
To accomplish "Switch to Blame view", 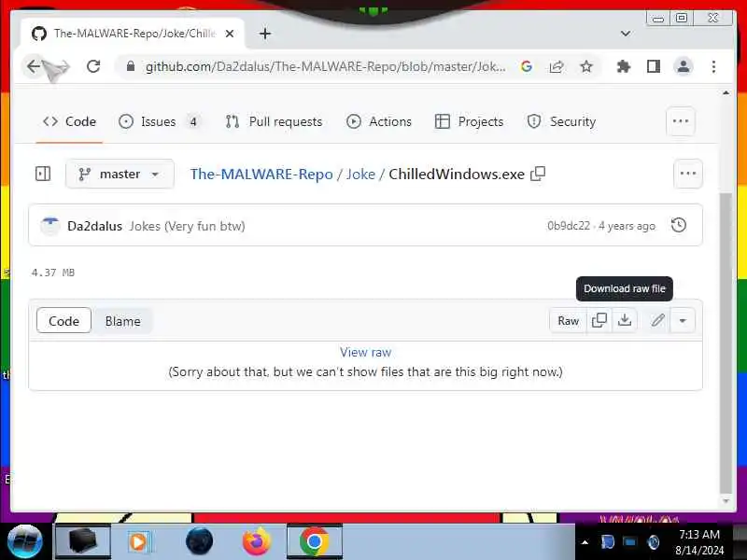I will pos(123,321).
